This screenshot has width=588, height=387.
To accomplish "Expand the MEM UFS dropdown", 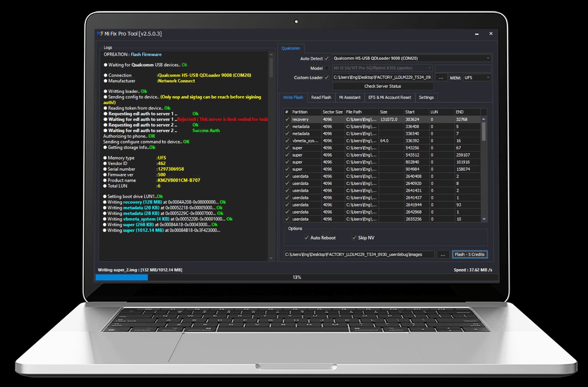I will [x=477, y=78].
